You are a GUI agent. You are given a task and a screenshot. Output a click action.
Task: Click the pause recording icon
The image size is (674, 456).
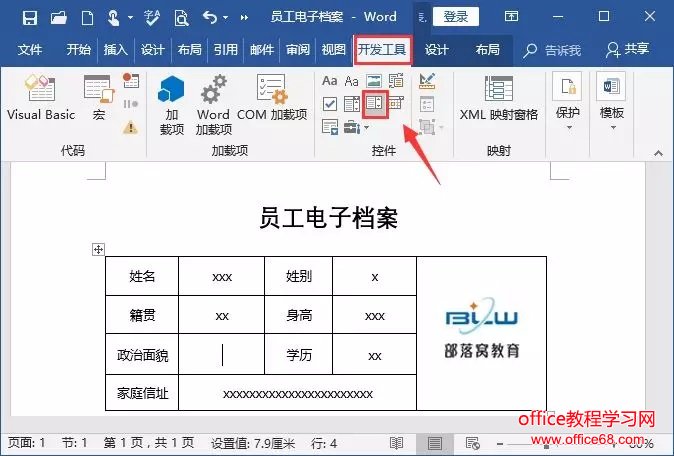point(131,104)
